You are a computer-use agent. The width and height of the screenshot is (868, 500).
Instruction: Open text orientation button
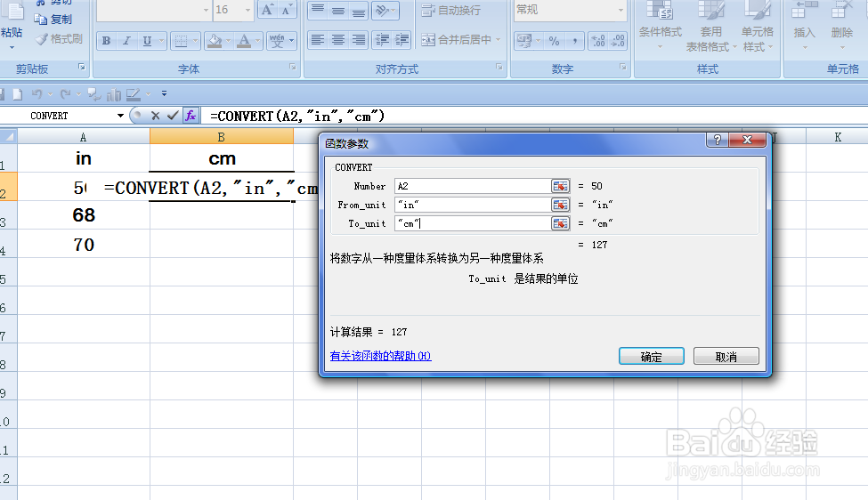(x=385, y=10)
